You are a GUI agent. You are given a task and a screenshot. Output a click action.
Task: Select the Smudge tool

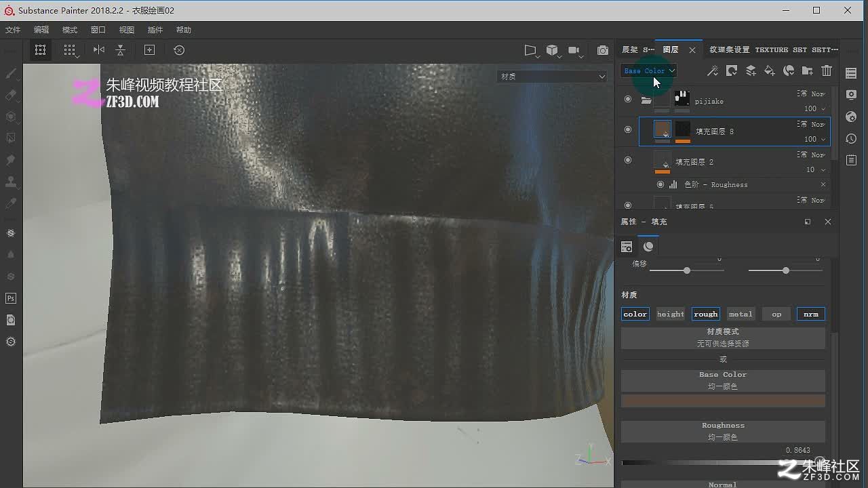pyautogui.click(x=11, y=160)
